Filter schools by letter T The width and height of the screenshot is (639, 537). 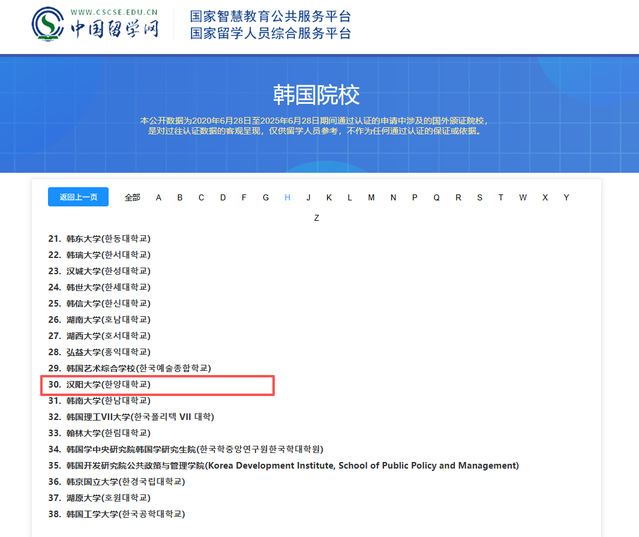tap(501, 198)
